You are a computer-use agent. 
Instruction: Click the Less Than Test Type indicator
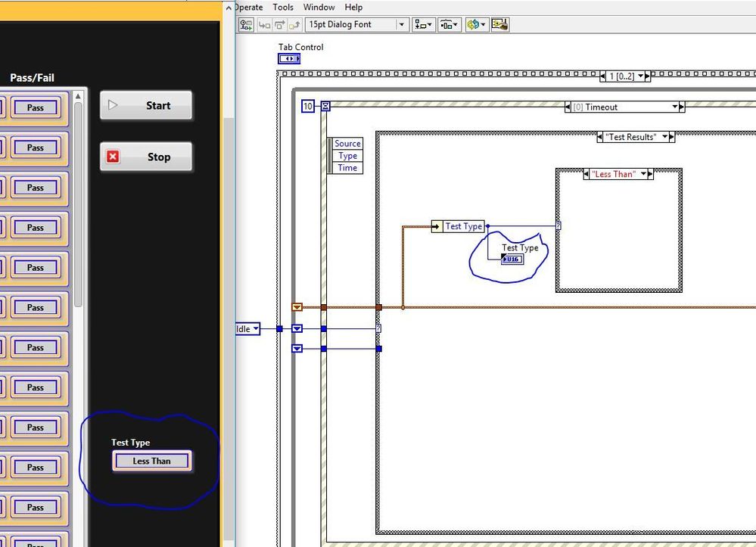pos(152,462)
